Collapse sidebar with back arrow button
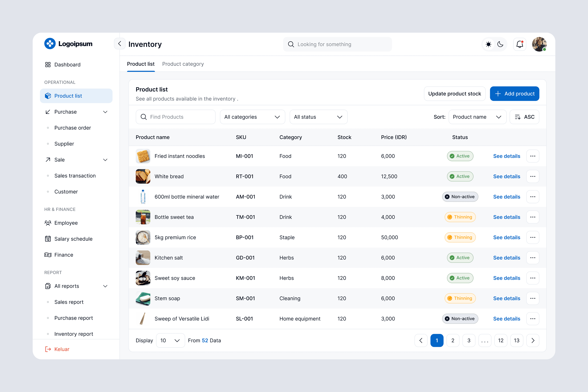The image size is (588, 392). coord(120,44)
